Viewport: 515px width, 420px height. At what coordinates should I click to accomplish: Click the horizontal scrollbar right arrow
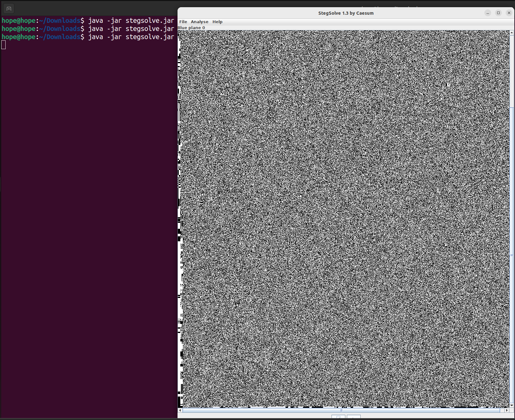click(x=507, y=410)
